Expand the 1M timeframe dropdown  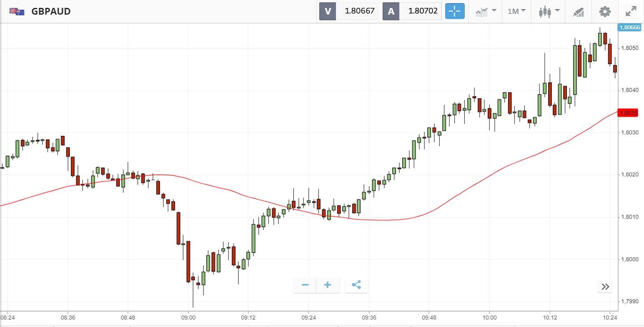516,11
